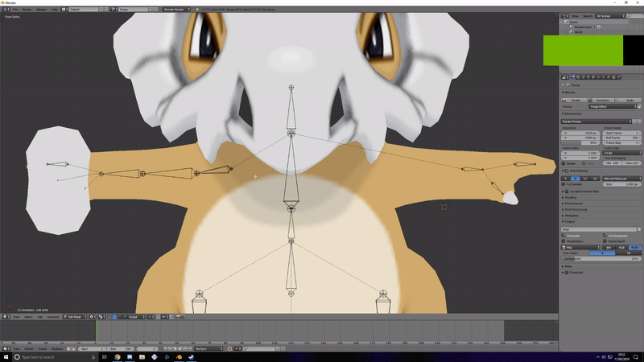Viewport: 644px width, 362px height.
Task: Open the Render Presets dropdown
Action: [597, 121]
